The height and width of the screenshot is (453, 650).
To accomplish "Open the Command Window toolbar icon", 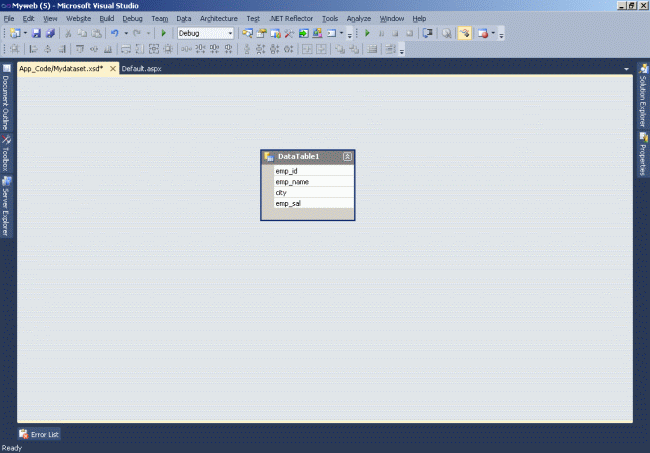I will tap(331, 33).
